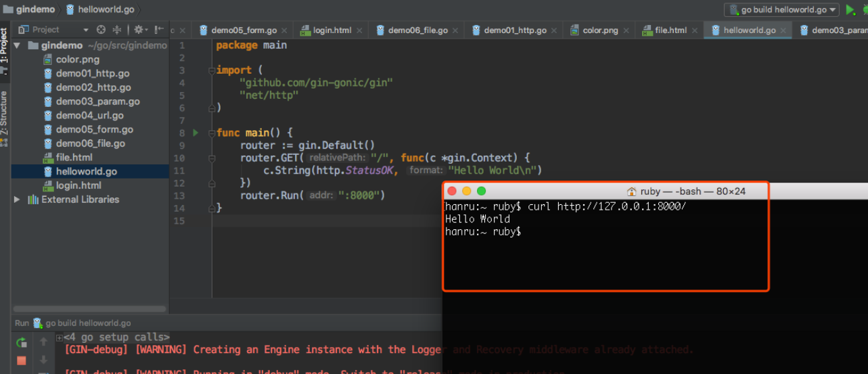Click the up arrow in the Run panel
Viewport: 868px width, 374px height.
tap(44, 342)
